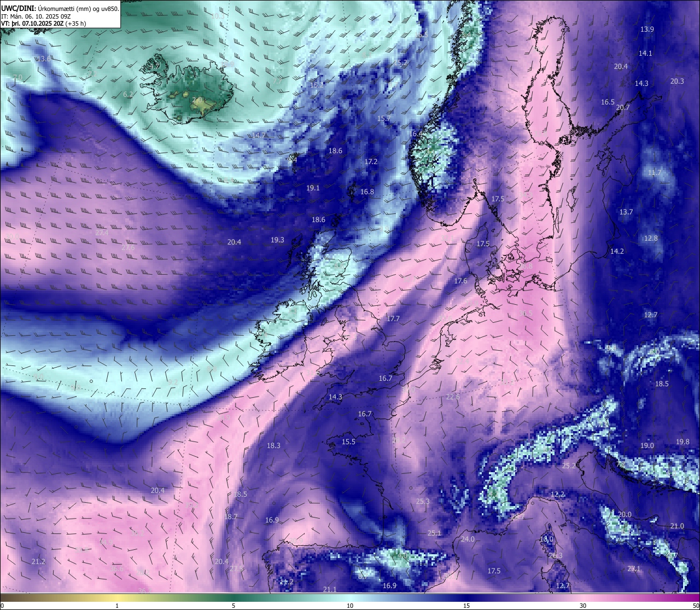Click the map value 12.2
The width and height of the screenshot is (700, 610).
pos(557,494)
